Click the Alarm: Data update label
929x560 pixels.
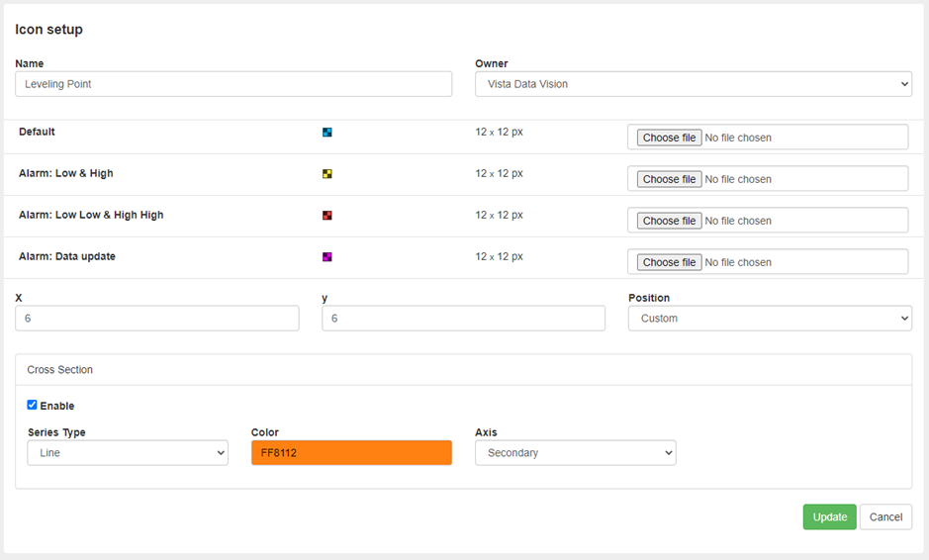67,256
